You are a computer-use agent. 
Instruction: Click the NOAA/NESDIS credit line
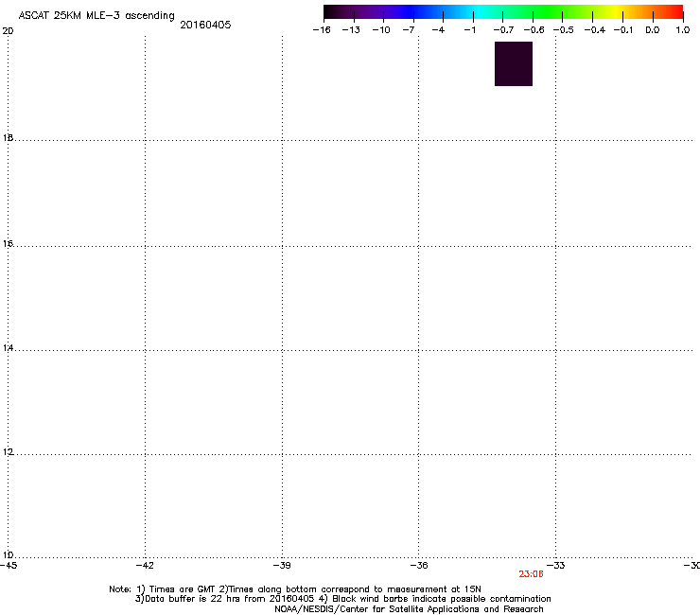coord(409,609)
